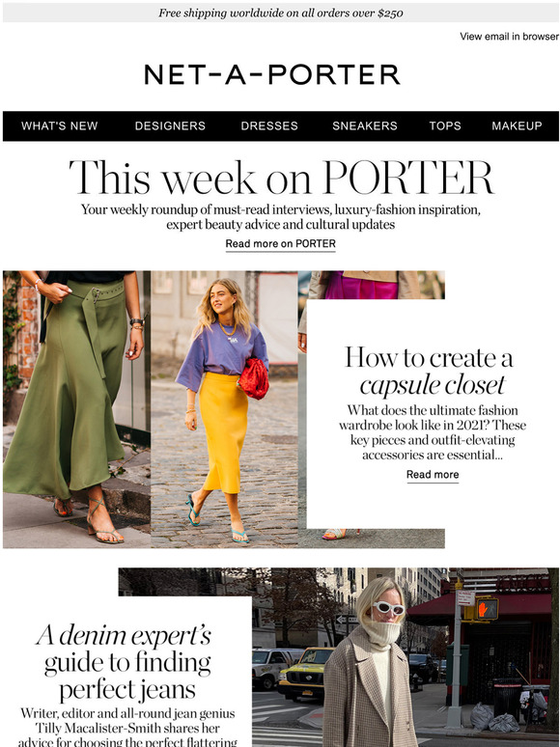
Task: Click Read more under capsule closet article
Action: [x=433, y=475]
